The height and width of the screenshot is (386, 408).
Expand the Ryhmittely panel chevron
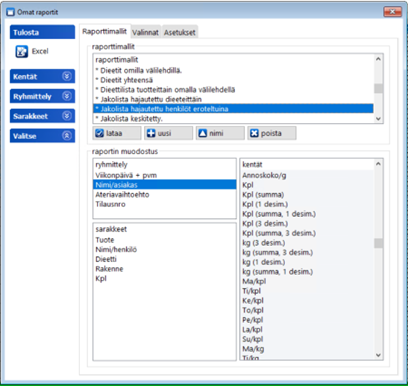[67, 96]
